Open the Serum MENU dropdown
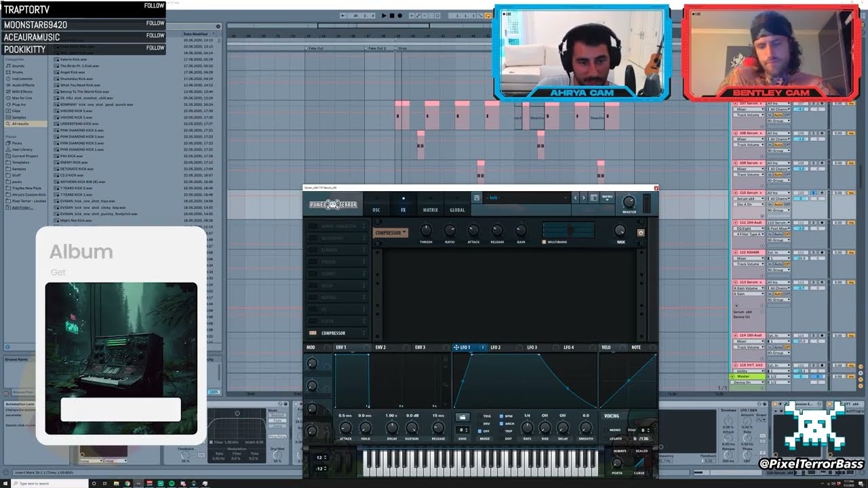868x488 pixels. (x=607, y=198)
